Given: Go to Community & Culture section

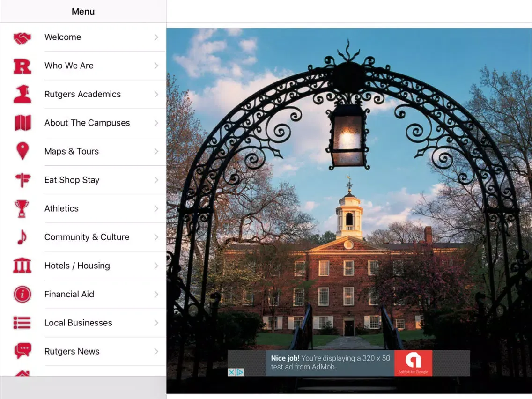Looking at the screenshot, I should [83, 237].
